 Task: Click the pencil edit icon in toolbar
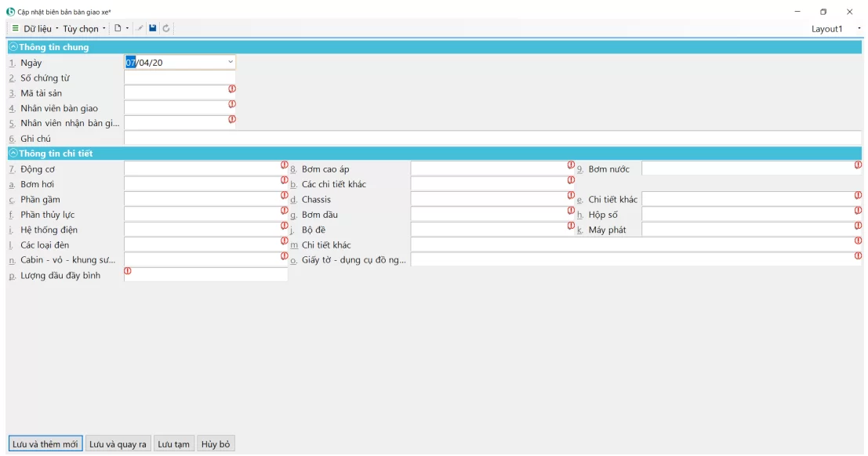pyautogui.click(x=140, y=28)
